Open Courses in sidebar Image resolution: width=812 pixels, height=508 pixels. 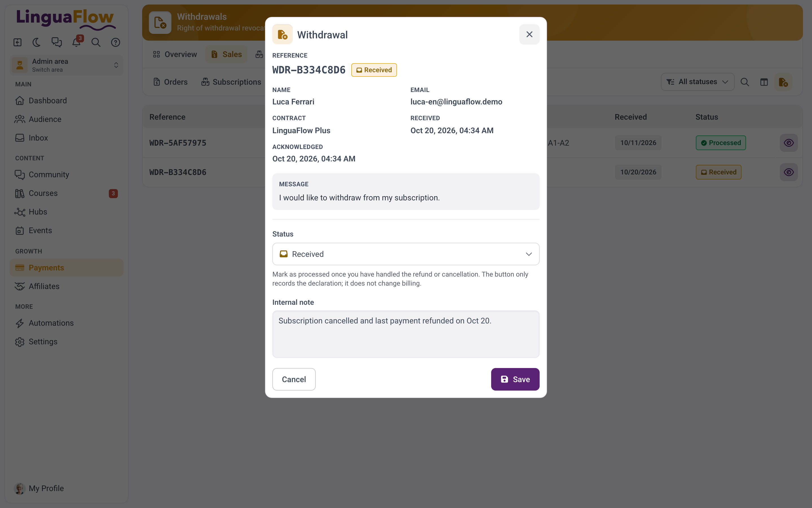coord(67,193)
